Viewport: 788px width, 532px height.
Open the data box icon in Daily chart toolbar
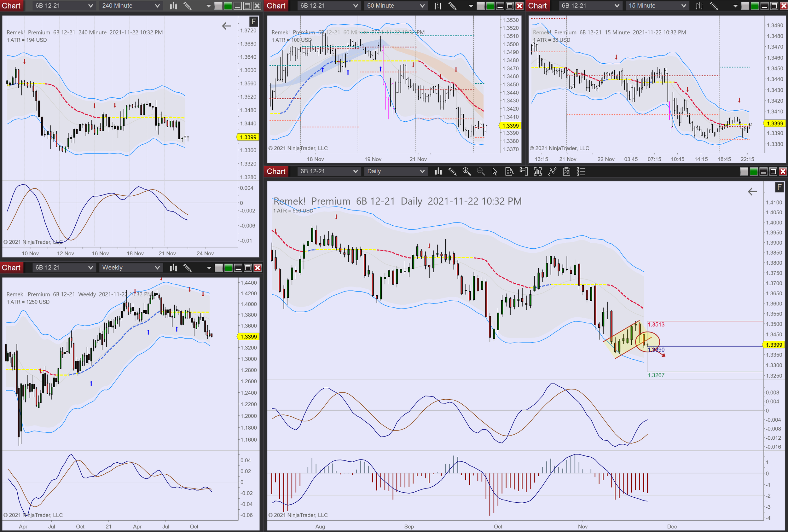pos(509,171)
